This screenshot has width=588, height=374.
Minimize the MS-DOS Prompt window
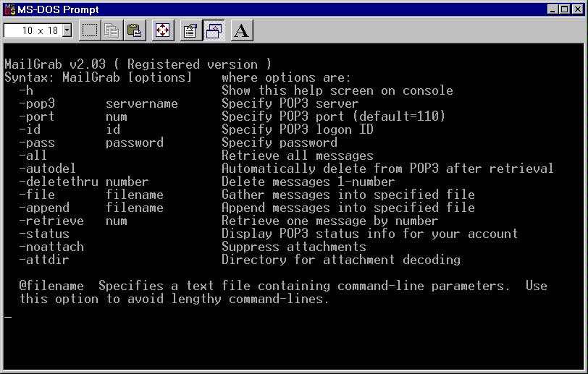(552, 9)
